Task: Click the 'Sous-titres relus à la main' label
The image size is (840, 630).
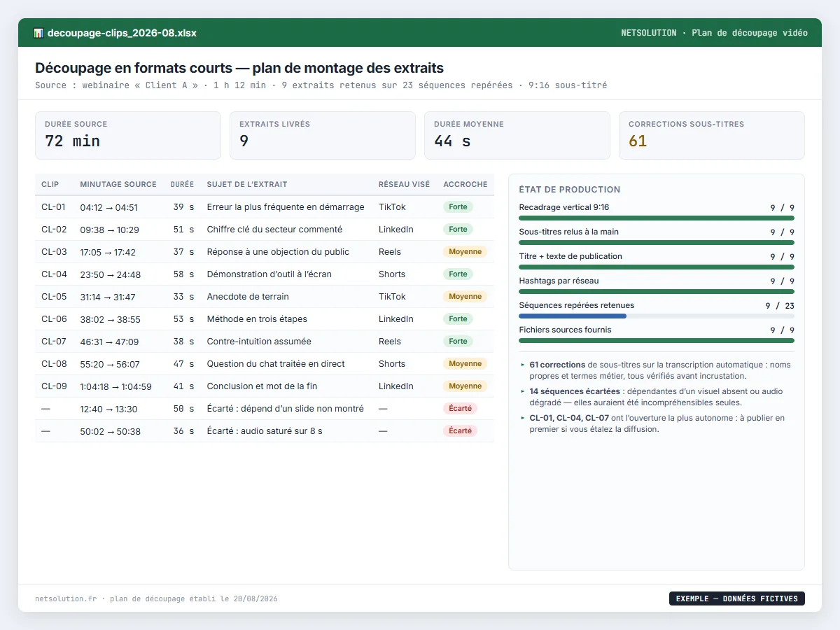Action: (x=569, y=232)
